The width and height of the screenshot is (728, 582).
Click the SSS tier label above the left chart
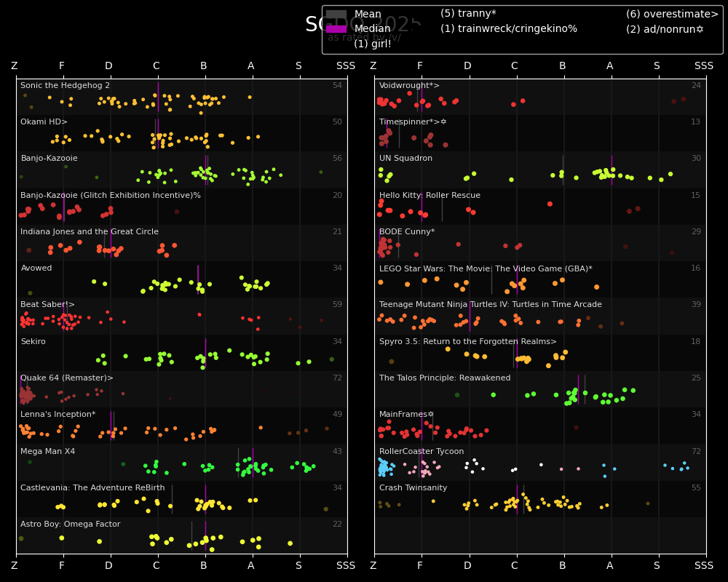pos(345,66)
